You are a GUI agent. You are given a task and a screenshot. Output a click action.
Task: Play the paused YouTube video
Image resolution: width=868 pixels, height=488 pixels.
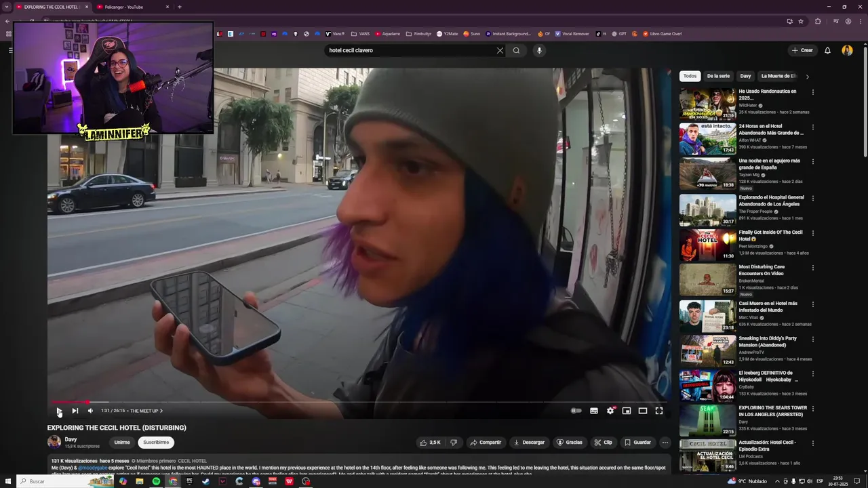coord(59,411)
